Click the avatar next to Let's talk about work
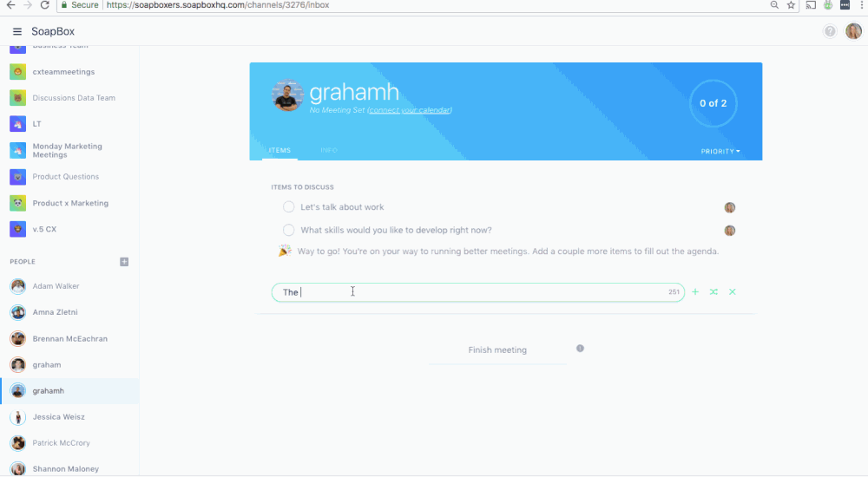 click(x=730, y=207)
